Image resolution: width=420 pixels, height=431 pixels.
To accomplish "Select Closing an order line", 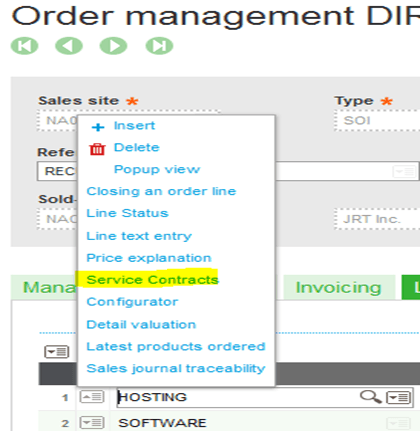I will coord(161,191).
